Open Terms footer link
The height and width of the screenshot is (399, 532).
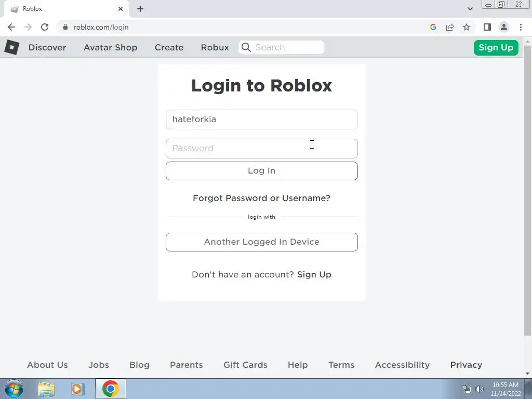click(x=341, y=365)
